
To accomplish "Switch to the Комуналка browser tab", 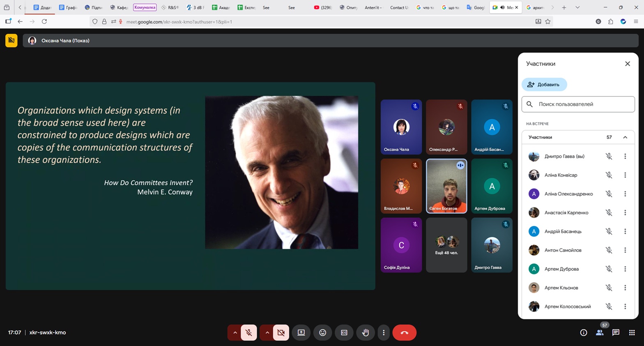I will point(145,7).
